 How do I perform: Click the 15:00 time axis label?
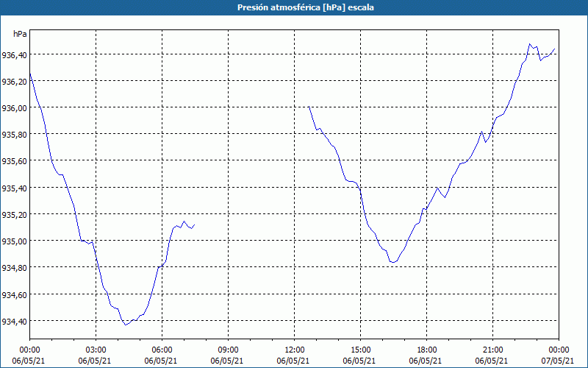360,350
